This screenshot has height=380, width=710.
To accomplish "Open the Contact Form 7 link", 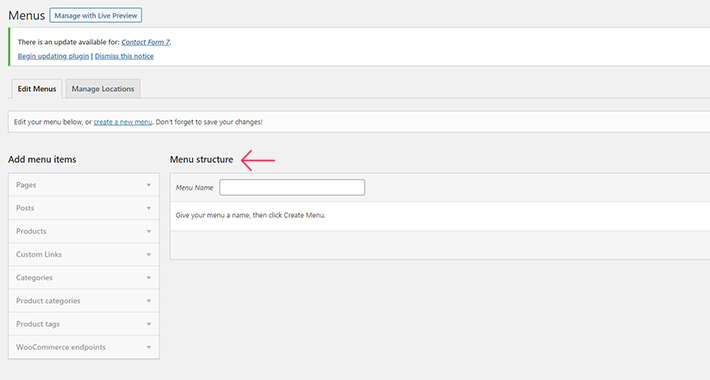I will [145, 42].
